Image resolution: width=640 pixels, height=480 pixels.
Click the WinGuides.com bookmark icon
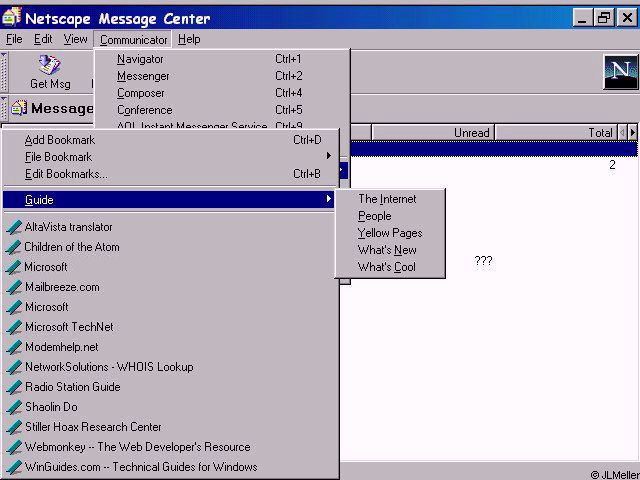click(x=14, y=467)
